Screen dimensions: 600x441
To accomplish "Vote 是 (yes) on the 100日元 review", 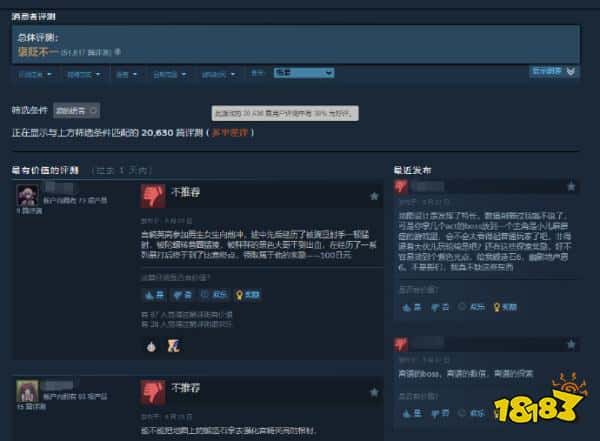I will pyautogui.click(x=154, y=295).
